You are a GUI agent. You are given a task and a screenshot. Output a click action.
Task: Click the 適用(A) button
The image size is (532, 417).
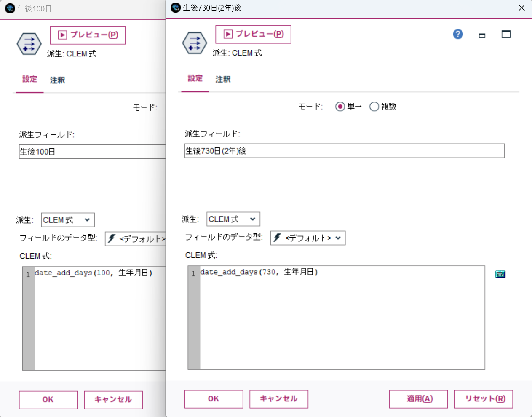tap(418, 399)
